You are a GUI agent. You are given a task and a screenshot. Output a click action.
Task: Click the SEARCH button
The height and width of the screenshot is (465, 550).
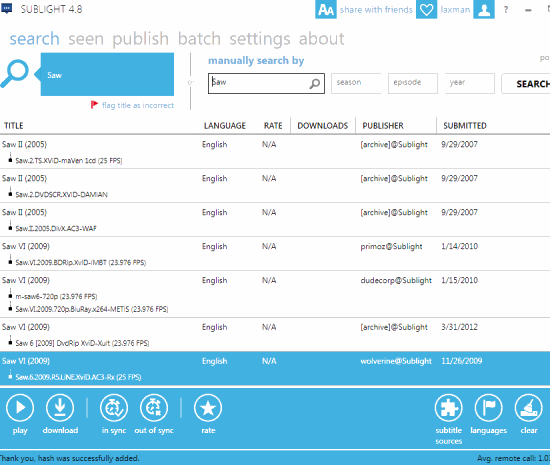[x=525, y=83]
